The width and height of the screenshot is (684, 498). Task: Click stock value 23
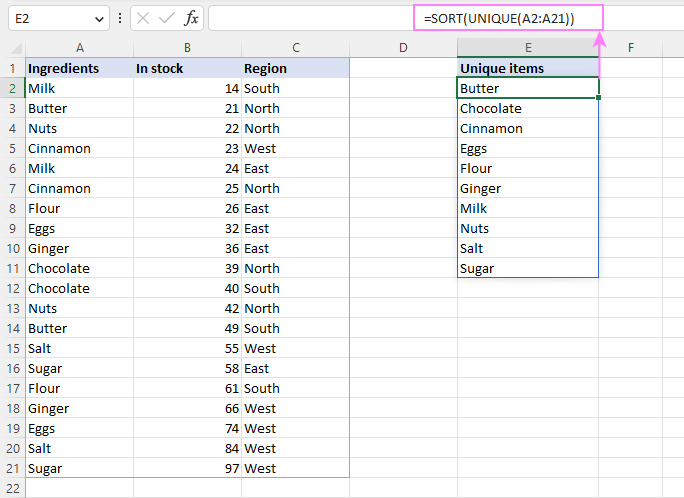coord(187,148)
